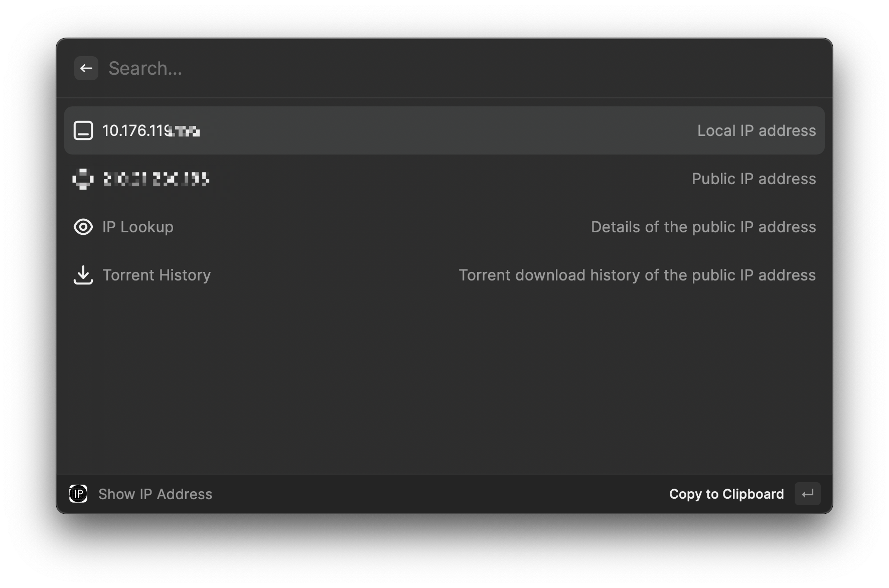
Task: Click the IP extension icon in footer
Action: point(78,494)
